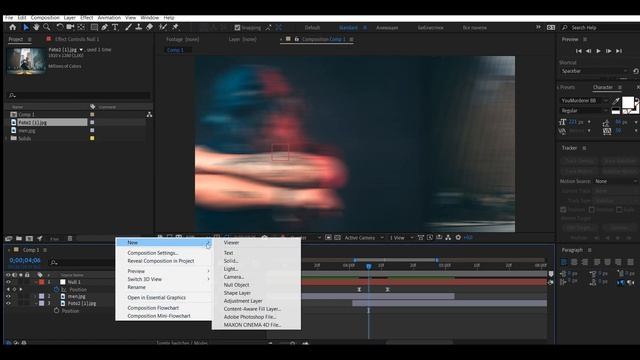The image size is (640, 360).
Task: Click the comp flowchart icon in viewer bar
Action: 448,238
